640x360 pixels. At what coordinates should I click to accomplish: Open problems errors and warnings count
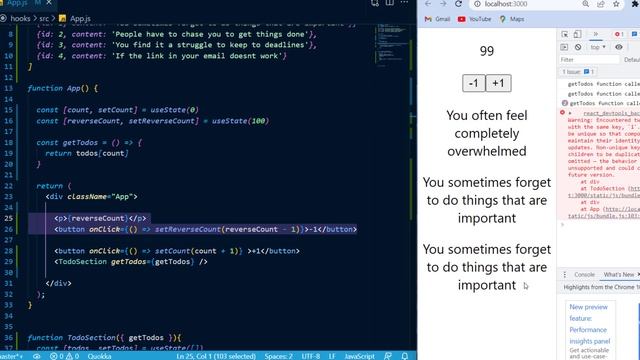(64, 356)
